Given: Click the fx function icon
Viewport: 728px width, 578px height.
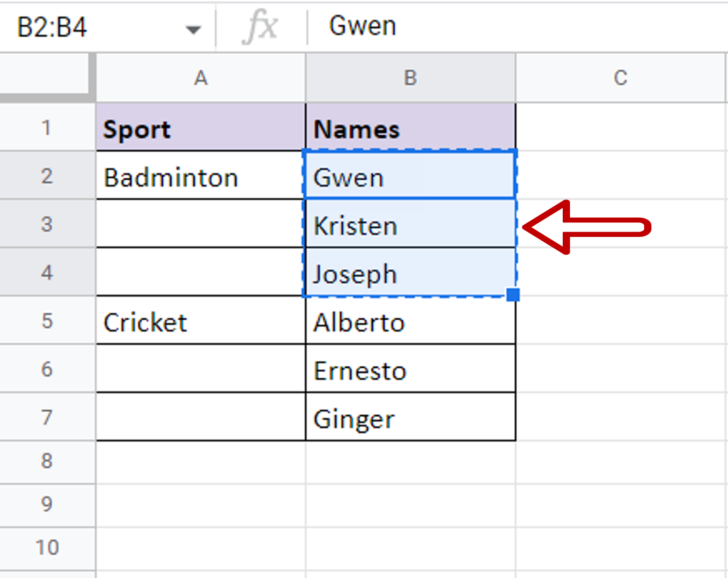Looking at the screenshot, I should coord(261,27).
